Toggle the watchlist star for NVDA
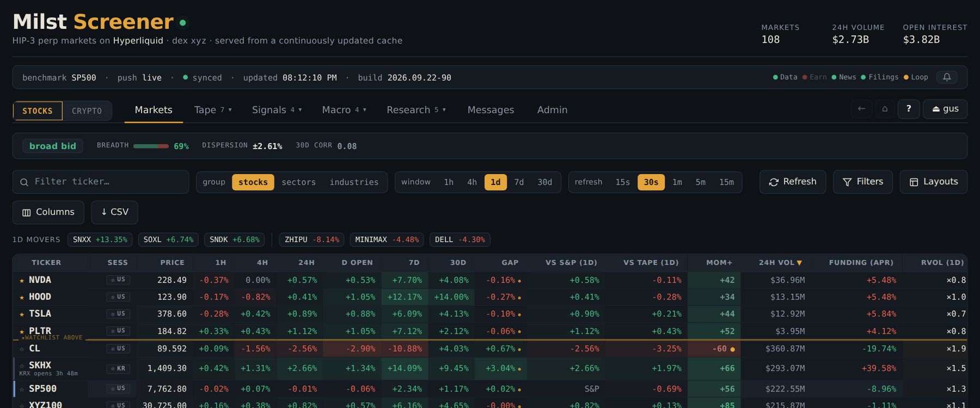980x408 pixels. [x=22, y=281]
